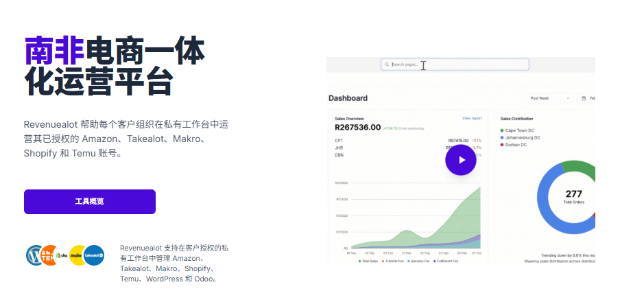Click the blue Takealot logo icon

[x=94, y=255]
